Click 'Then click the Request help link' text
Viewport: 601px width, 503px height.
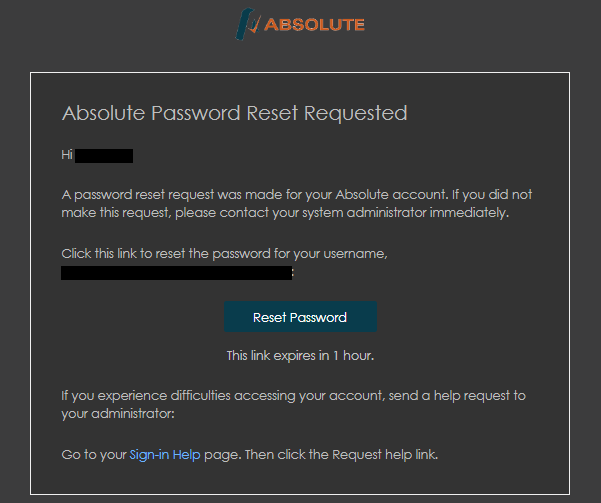[x=341, y=455]
